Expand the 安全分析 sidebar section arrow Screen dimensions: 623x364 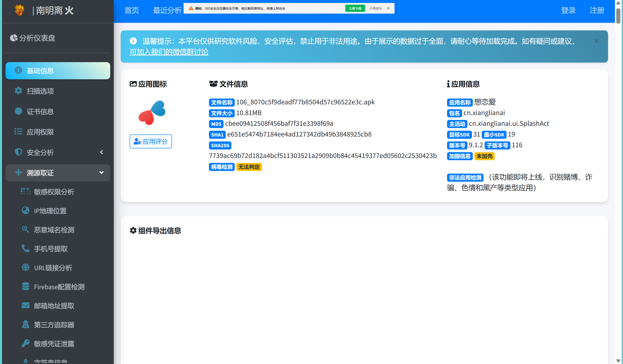point(101,152)
